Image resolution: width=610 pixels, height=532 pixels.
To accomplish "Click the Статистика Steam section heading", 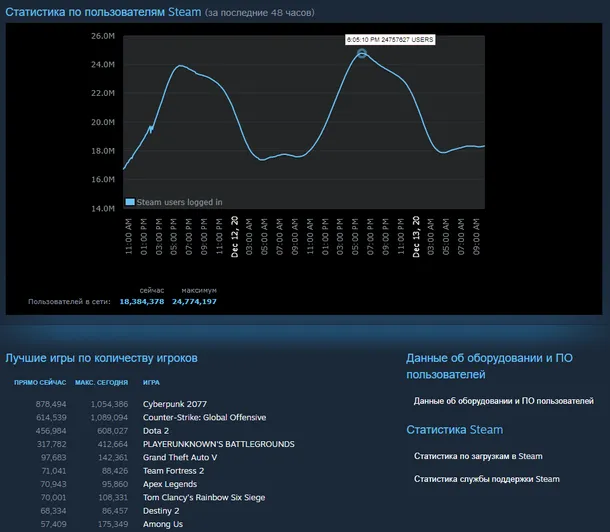I will point(454,430).
